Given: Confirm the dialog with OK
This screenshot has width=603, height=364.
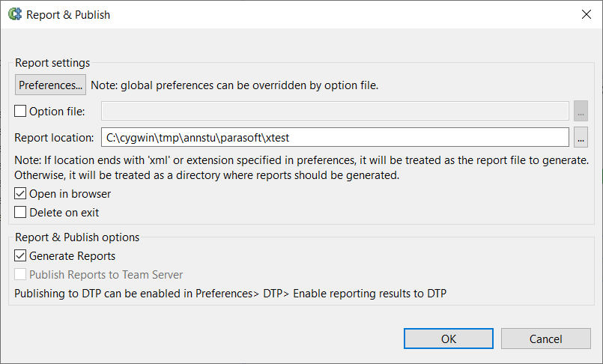Looking at the screenshot, I should click(449, 339).
